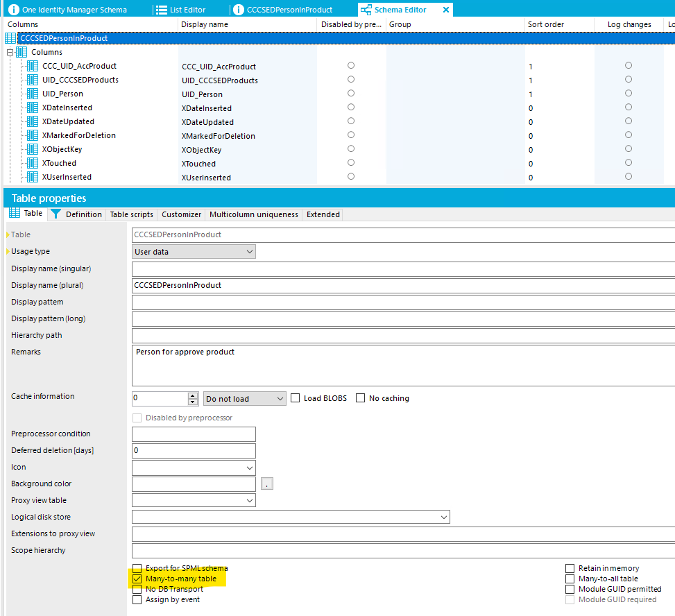Open the Do not load cache dropdown
The height and width of the screenshot is (616, 675).
pos(244,399)
